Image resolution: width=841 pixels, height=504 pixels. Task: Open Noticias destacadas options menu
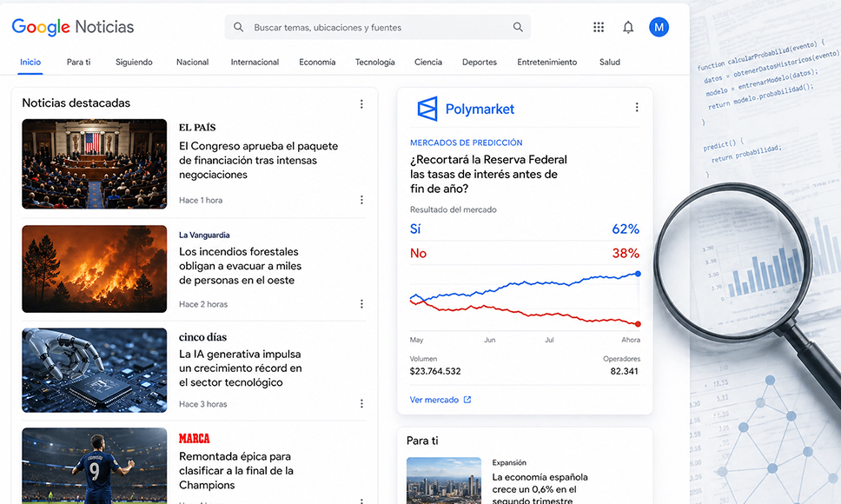pos(361,104)
